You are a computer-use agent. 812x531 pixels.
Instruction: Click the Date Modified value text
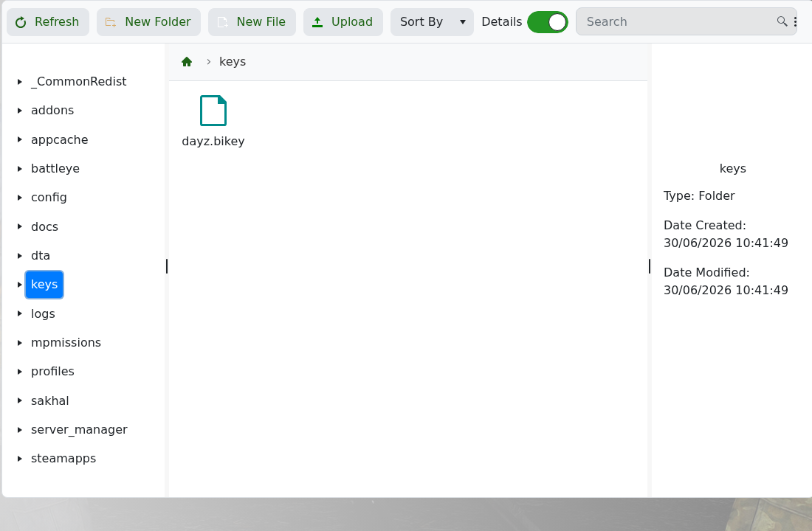pos(726,291)
